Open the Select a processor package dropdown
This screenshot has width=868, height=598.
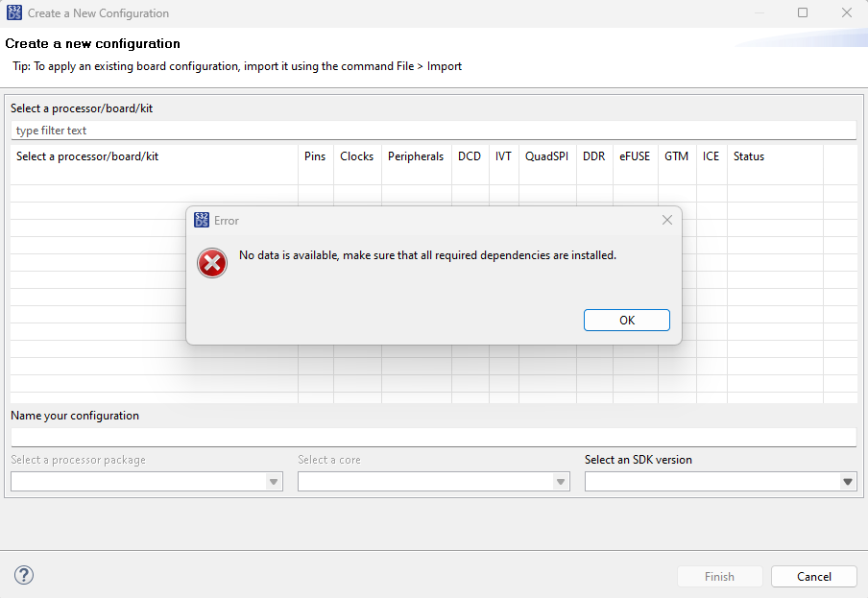(273, 481)
